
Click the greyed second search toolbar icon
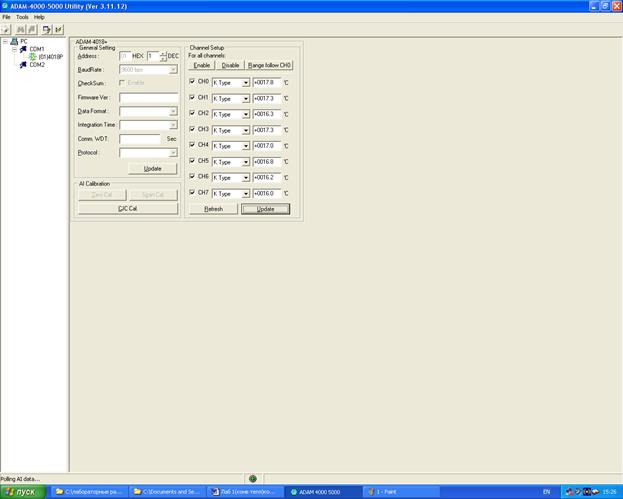tap(32, 29)
